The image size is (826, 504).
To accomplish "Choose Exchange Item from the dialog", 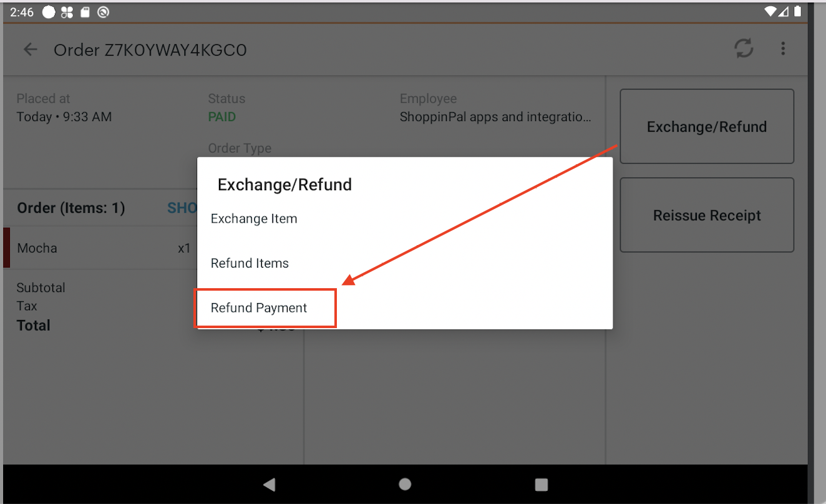I will (254, 219).
